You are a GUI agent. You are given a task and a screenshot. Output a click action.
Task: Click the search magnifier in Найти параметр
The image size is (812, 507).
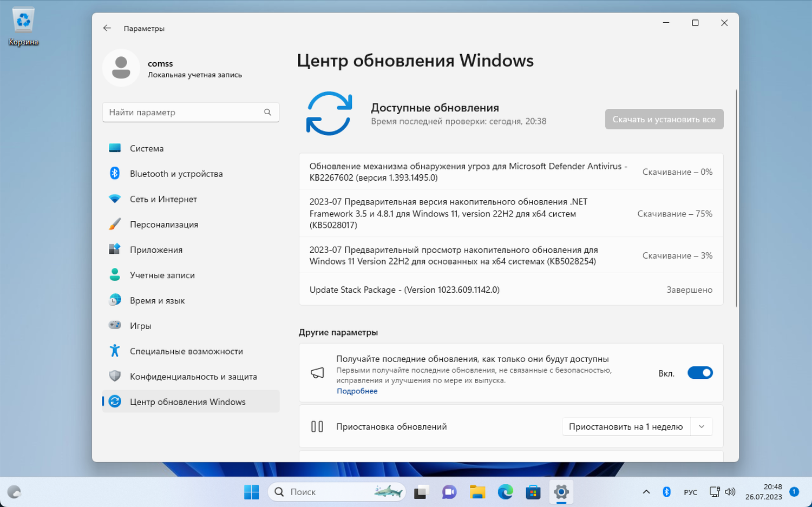coord(267,112)
